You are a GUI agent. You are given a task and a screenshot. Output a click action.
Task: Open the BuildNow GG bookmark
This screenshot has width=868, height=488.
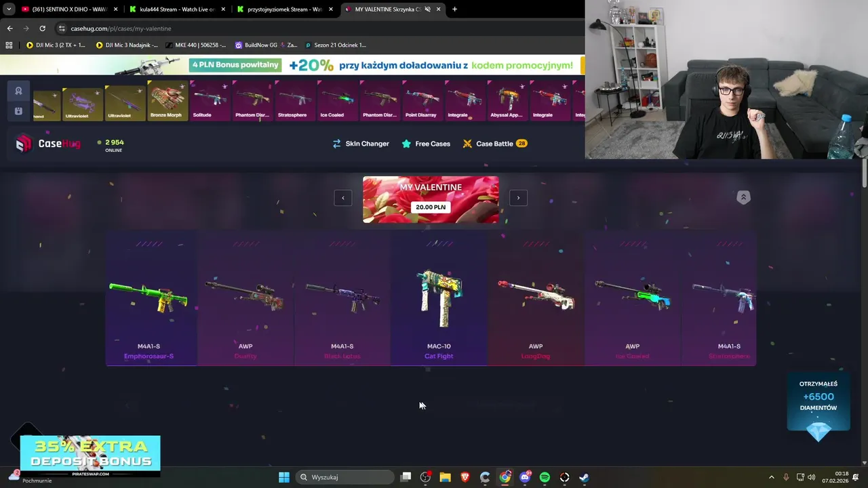266,45
